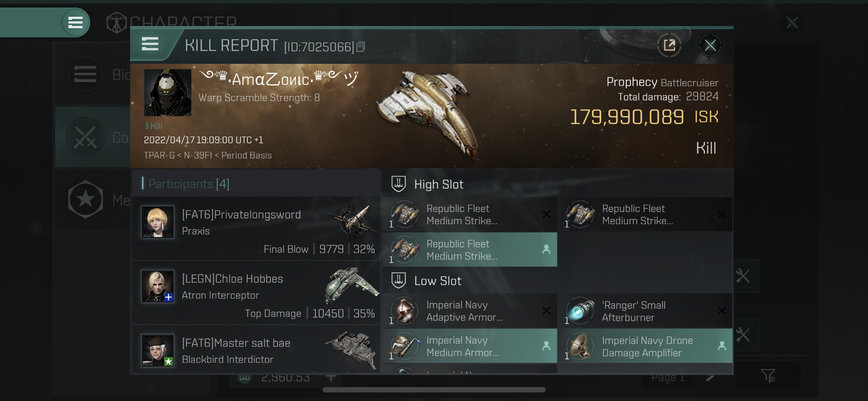Click the Character silhouette icon
This screenshot has height=401, width=868.
117,22
